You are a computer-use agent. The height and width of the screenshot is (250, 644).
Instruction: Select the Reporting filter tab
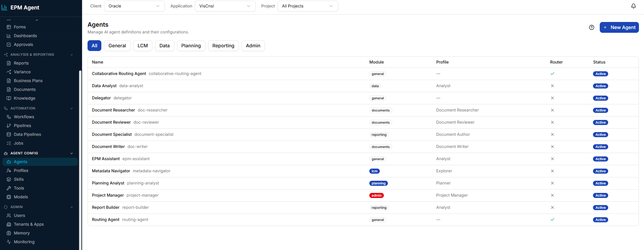[x=223, y=46]
